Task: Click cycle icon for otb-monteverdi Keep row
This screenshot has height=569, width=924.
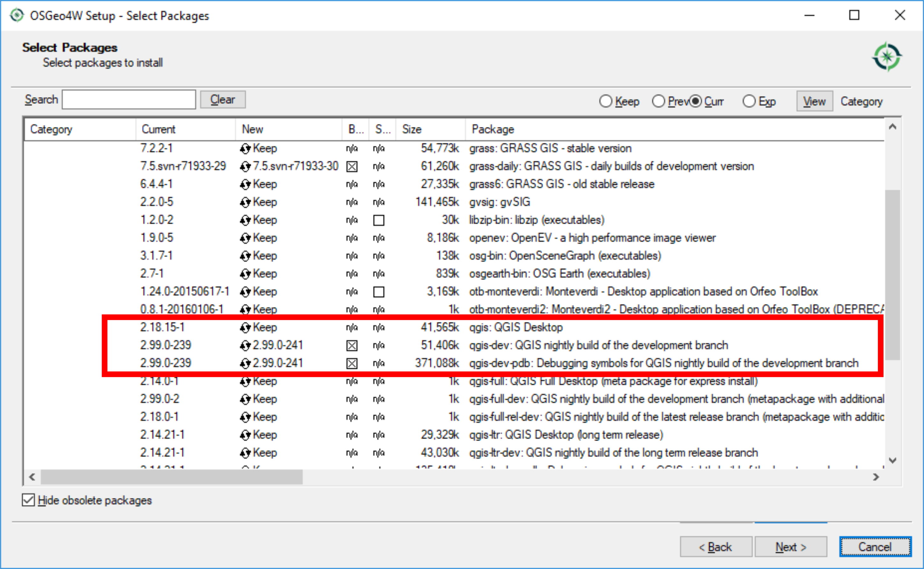Action: tap(245, 292)
